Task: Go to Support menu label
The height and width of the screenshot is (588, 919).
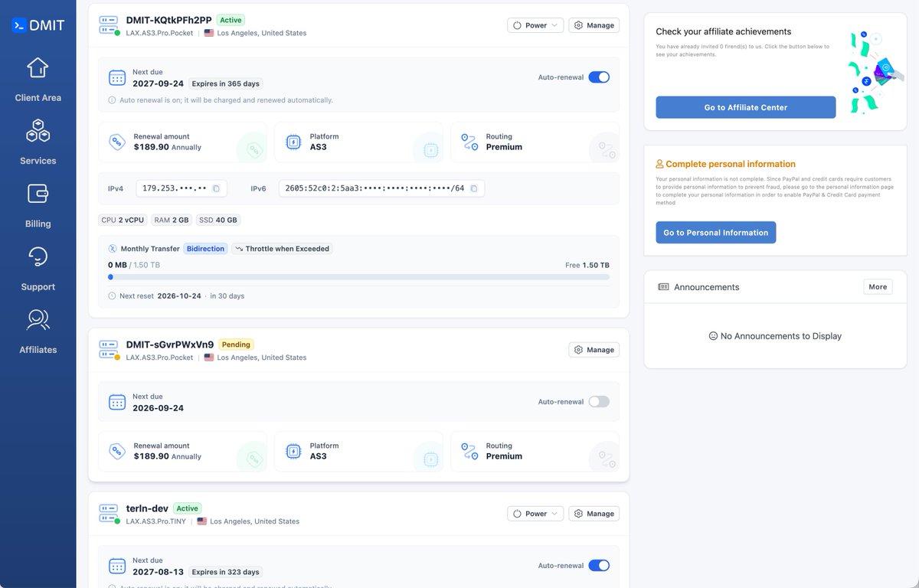Action: pyautogui.click(x=38, y=287)
